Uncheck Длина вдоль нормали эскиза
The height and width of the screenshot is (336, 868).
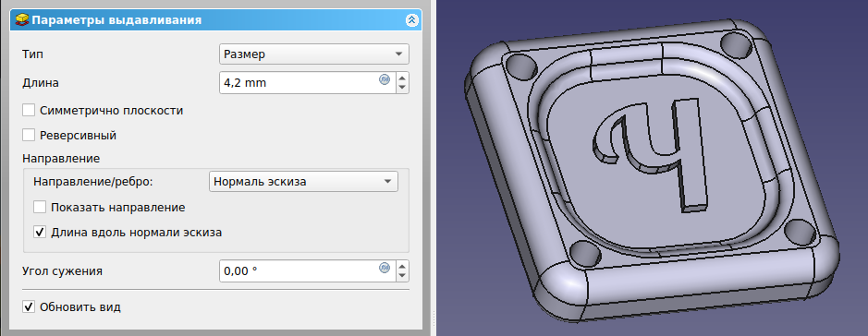tap(40, 232)
